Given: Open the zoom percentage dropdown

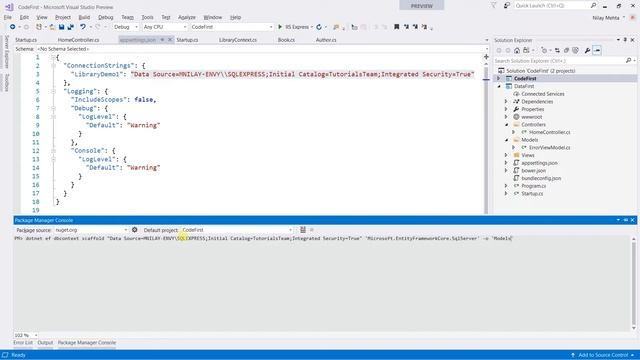Looking at the screenshot, I should 26,335.
